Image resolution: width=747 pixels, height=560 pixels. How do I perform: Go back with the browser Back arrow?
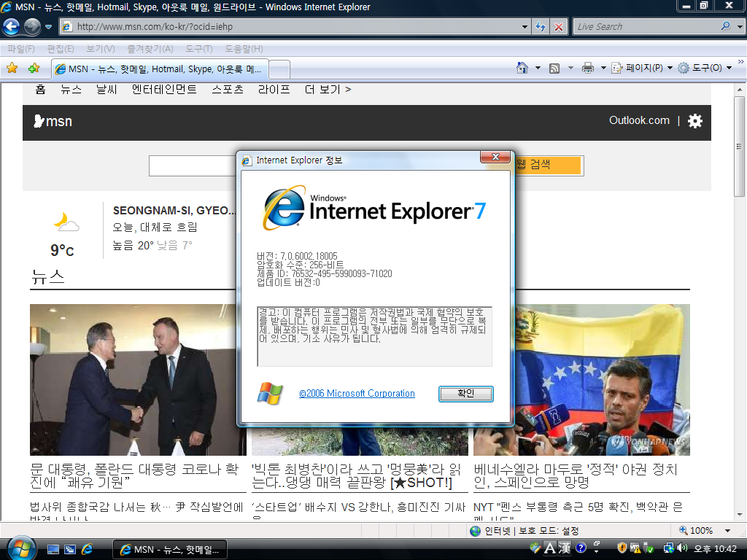click(12, 27)
